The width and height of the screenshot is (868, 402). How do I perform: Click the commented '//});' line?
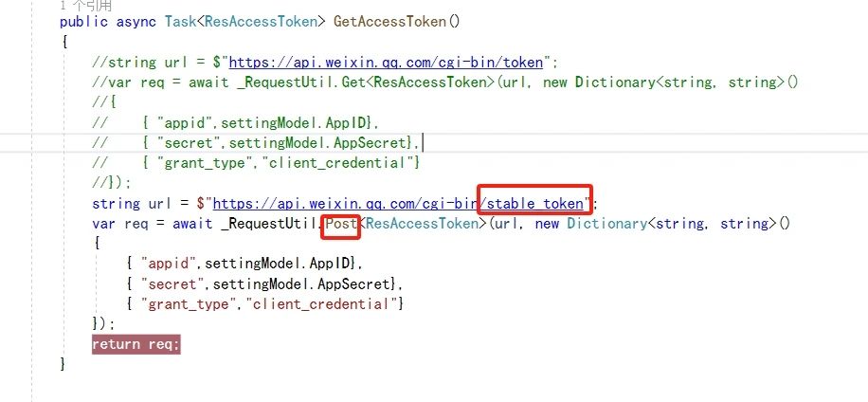pos(112,183)
